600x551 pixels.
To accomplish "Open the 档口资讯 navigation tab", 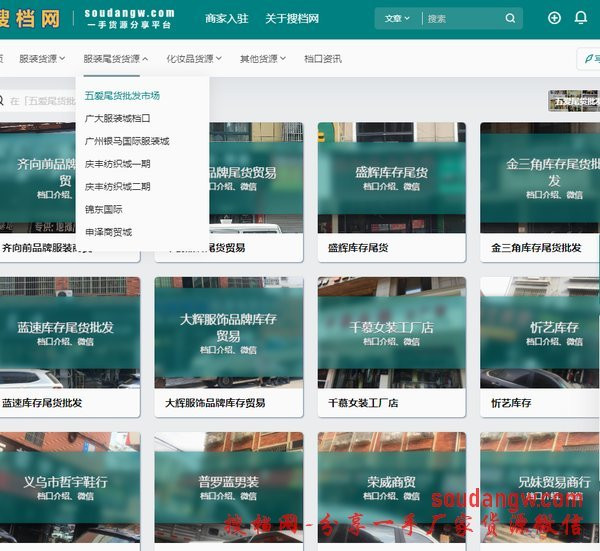I will [x=322, y=59].
